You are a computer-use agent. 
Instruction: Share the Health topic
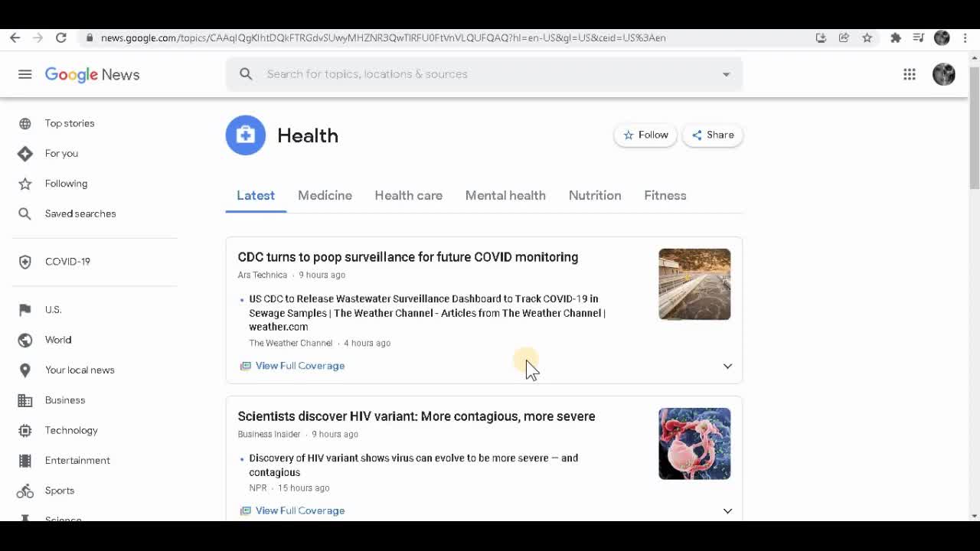coord(713,135)
